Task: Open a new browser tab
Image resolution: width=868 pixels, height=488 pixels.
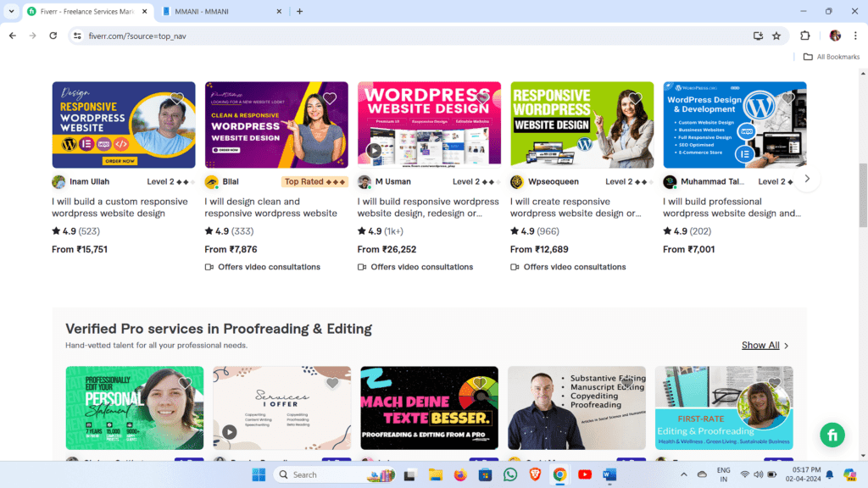Action: point(299,11)
